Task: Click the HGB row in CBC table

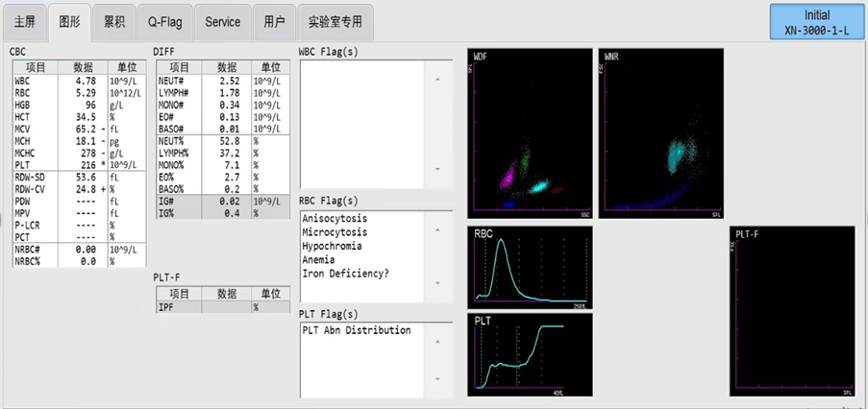Action: point(67,105)
